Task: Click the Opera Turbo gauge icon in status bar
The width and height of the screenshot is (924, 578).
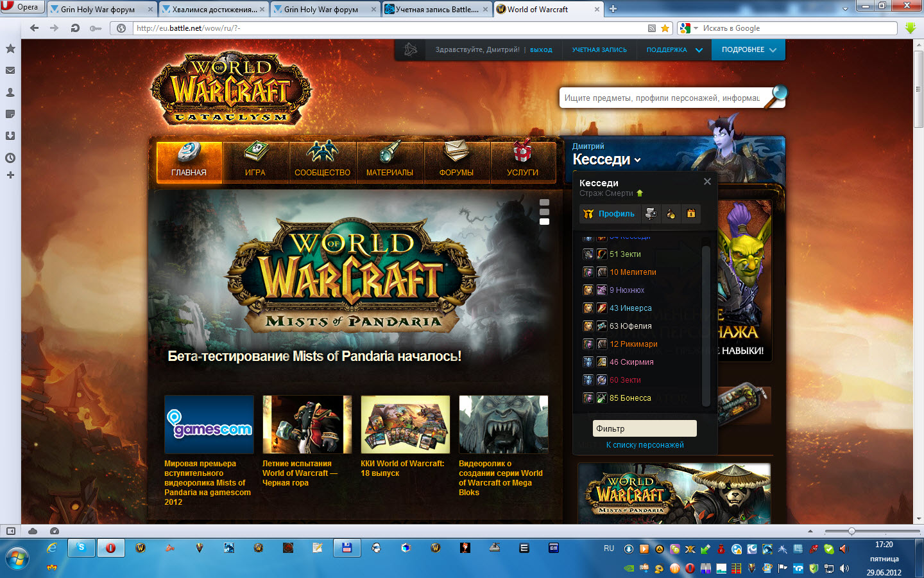Action: click(55, 531)
